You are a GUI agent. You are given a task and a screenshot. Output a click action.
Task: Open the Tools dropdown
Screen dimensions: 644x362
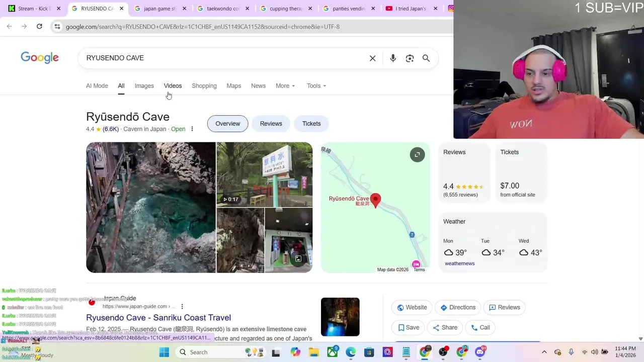(x=316, y=86)
